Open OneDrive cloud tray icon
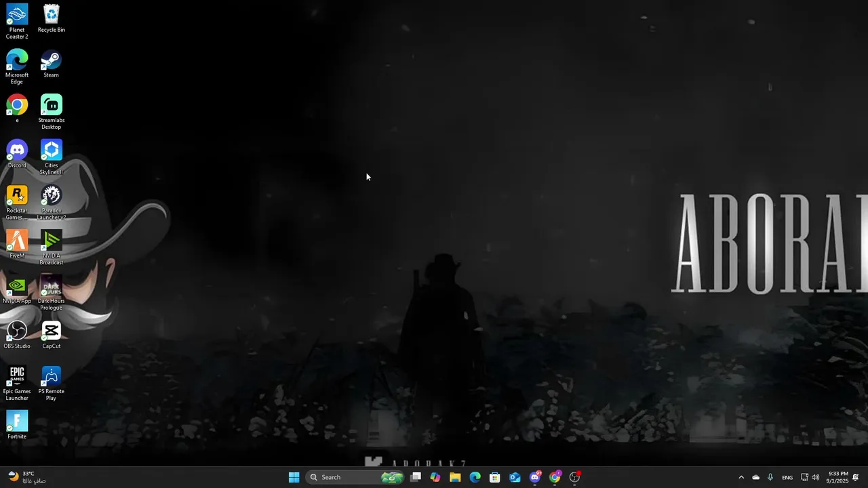Viewport: 868px width, 488px height. tap(756, 477)
